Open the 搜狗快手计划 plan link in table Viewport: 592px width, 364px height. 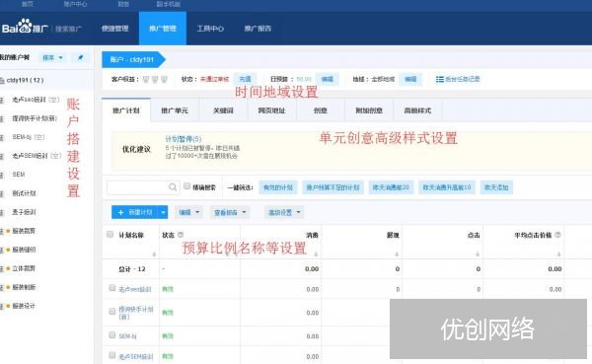click(x=136, y=313)
